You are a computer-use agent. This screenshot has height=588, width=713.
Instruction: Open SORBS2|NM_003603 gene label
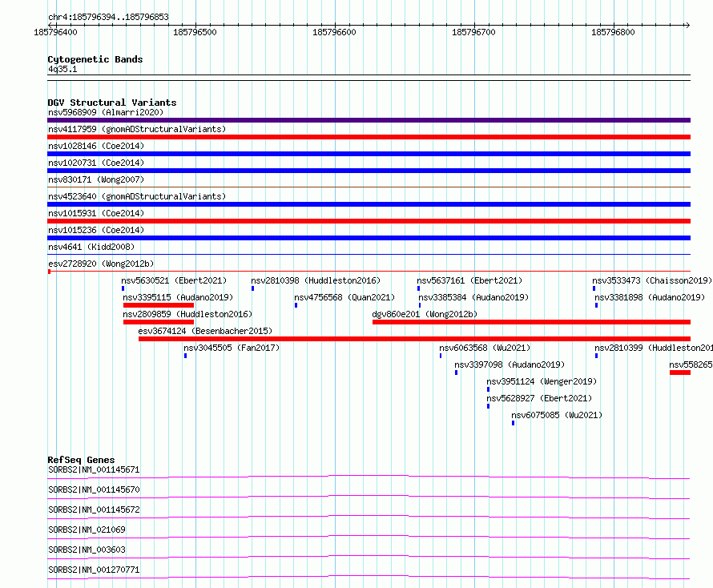pyautogui.click(x=87, y=550)
